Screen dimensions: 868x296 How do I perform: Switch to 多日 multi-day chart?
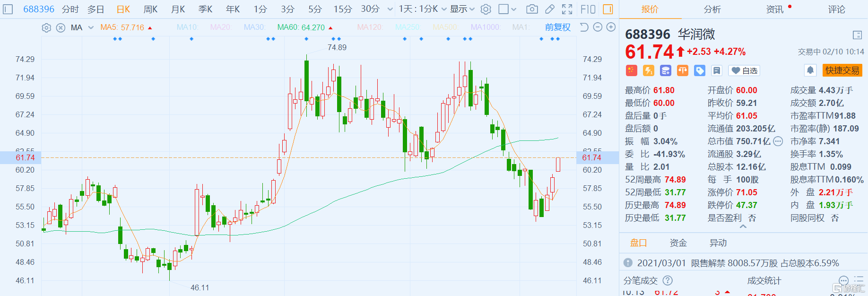[x=95, y=9]
